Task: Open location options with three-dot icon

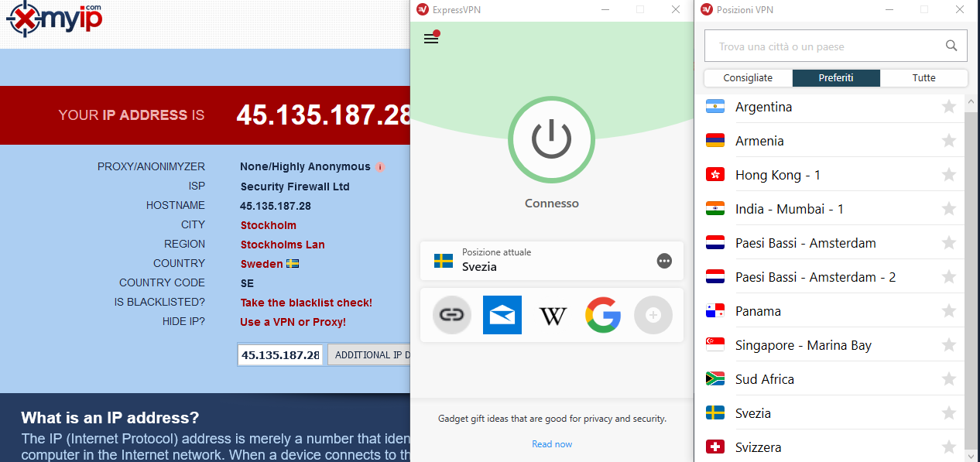Action: tap(664, 262)
